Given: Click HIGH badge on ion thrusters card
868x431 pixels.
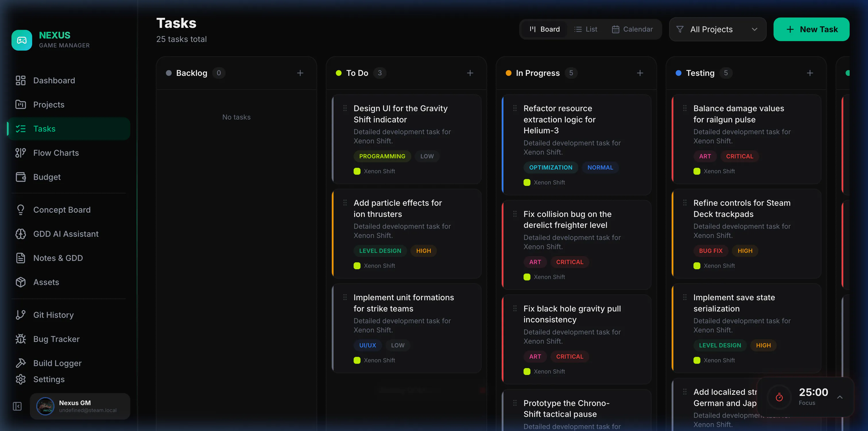Looking at the screenshot, I should pos(424,251).
